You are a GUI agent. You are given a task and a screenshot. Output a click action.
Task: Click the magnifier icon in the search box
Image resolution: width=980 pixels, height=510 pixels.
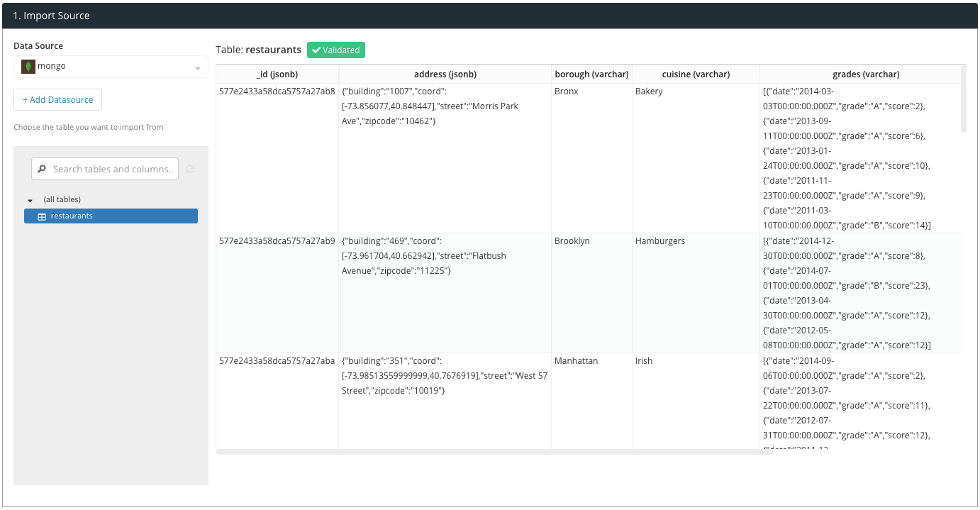coord(43,170)
